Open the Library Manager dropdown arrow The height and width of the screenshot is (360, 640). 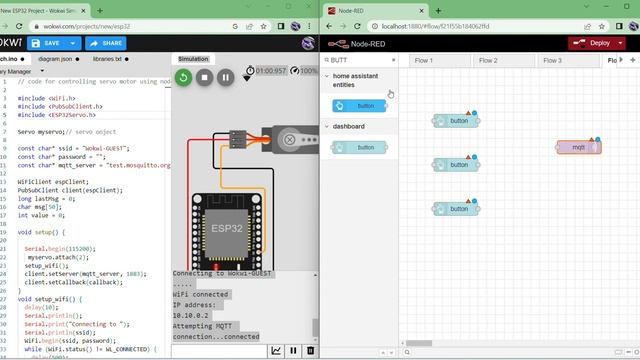click(x=42, y=71)
